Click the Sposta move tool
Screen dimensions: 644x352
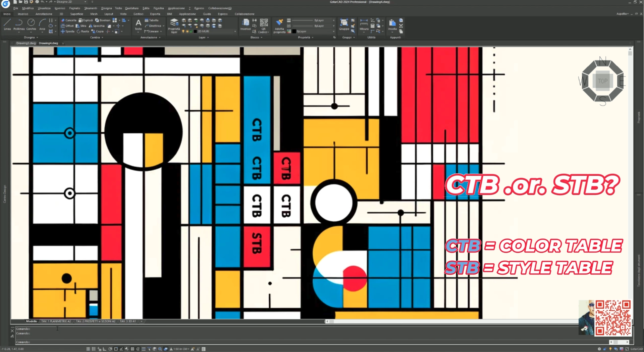[67, 31]
